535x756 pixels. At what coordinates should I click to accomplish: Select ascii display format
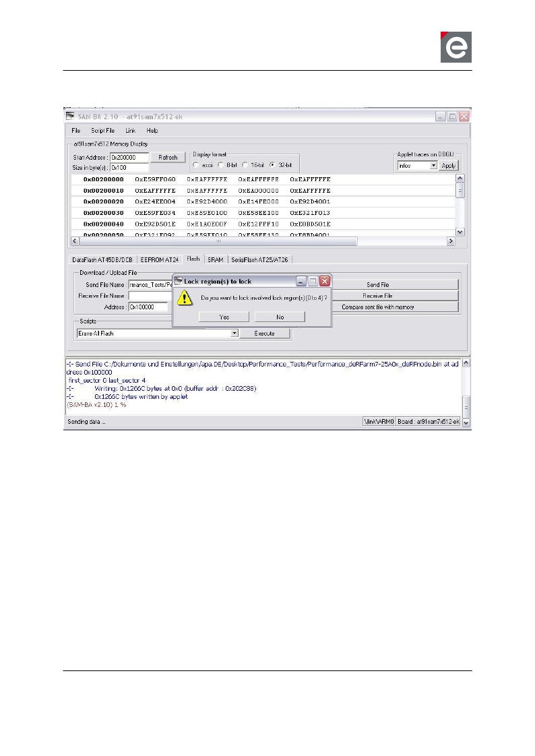[x=195, y=165]
